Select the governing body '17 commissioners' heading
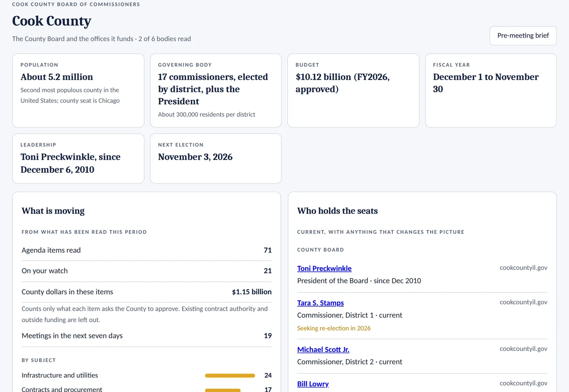The width and height of the screenshot is (569, 392). [213, 89]
